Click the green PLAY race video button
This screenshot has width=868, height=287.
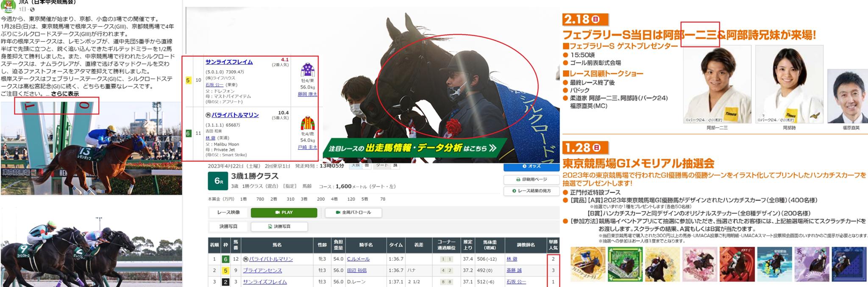pyautogui.click(x=284, y=212)
